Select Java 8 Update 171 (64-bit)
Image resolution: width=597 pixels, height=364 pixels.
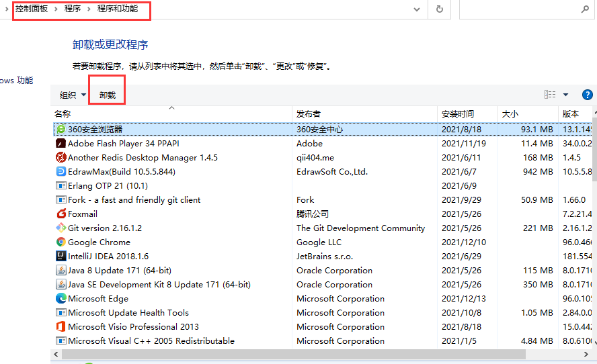(120, 270)
